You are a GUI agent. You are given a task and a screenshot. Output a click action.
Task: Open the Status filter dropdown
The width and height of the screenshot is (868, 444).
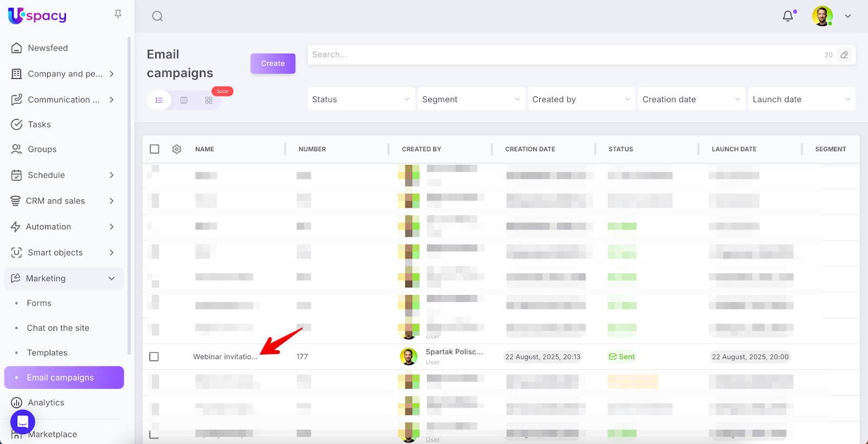361,99
